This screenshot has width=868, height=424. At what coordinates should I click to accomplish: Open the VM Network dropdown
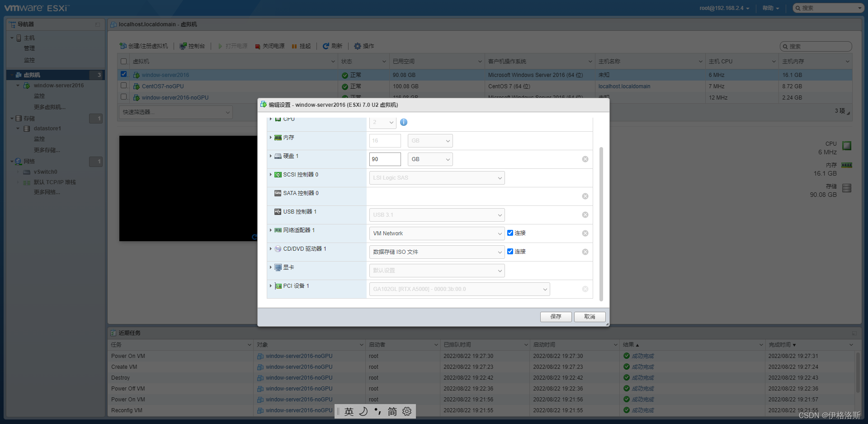point(437,233)
